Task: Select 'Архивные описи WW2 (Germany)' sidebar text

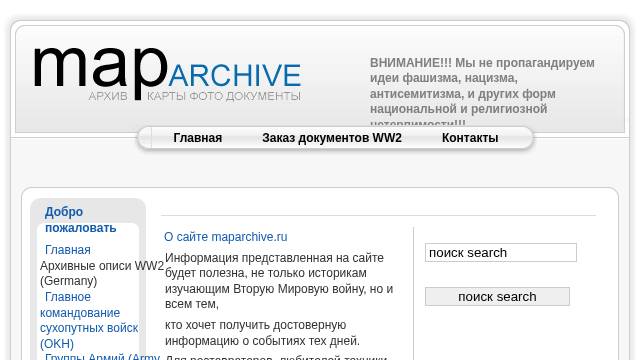Action: 102,273
